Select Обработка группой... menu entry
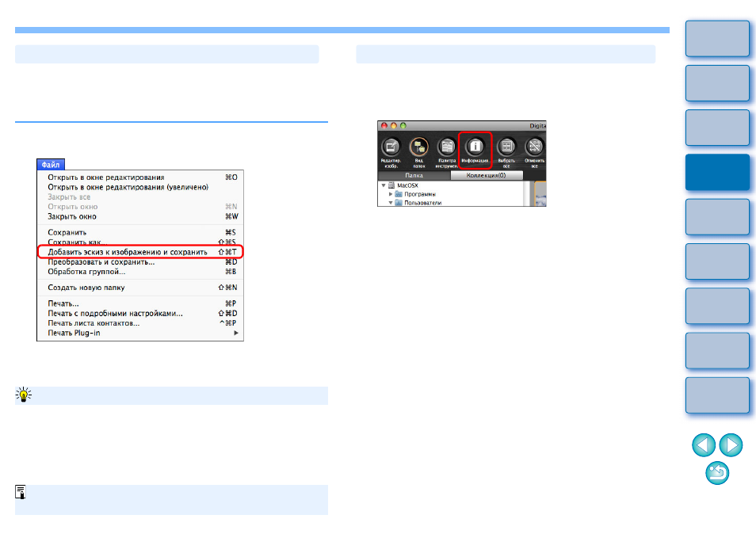 (140, 272)
